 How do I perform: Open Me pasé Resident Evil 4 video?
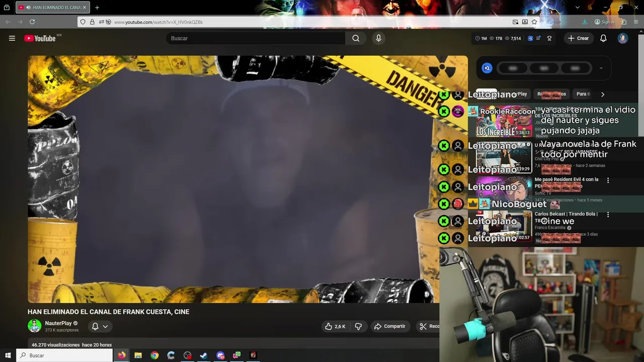pyautogui.click(x=567, y=179)
